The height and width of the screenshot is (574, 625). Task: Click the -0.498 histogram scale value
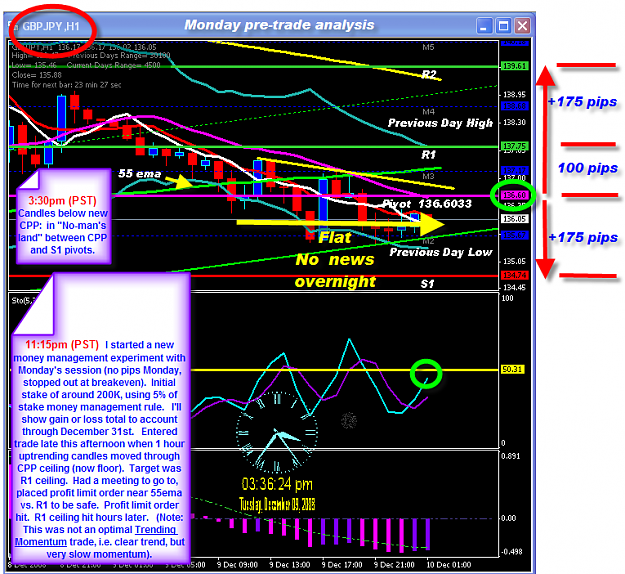(511, 552)
